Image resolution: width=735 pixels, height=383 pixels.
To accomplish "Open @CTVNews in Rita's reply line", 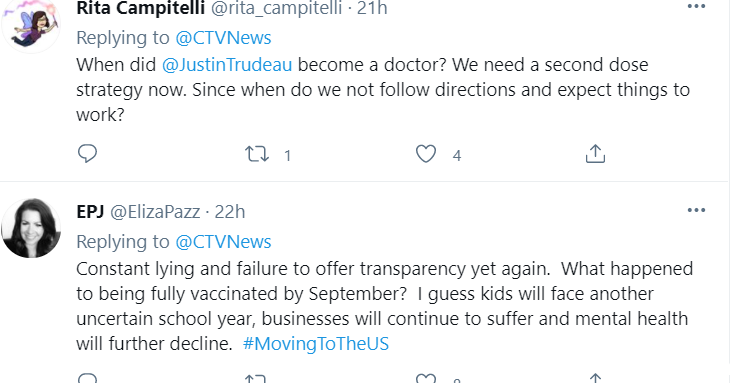I will (x=223, y=38).
